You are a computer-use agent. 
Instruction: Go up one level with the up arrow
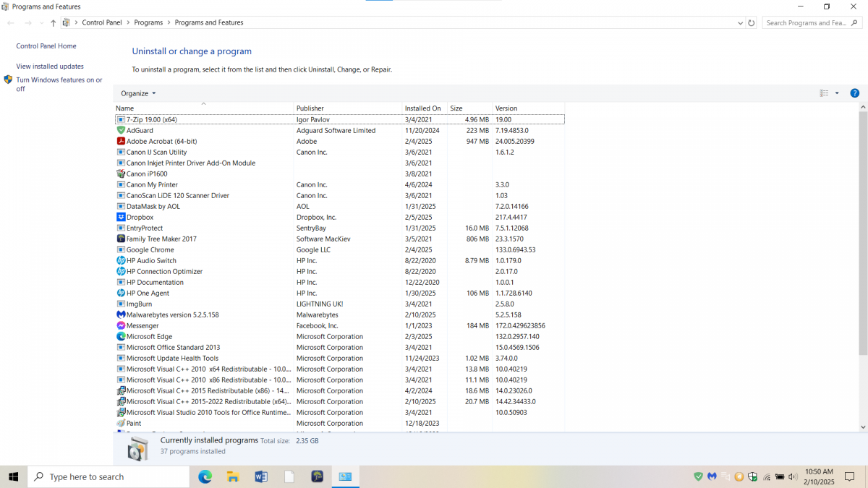pyautogui.click(x=54, y=22)
